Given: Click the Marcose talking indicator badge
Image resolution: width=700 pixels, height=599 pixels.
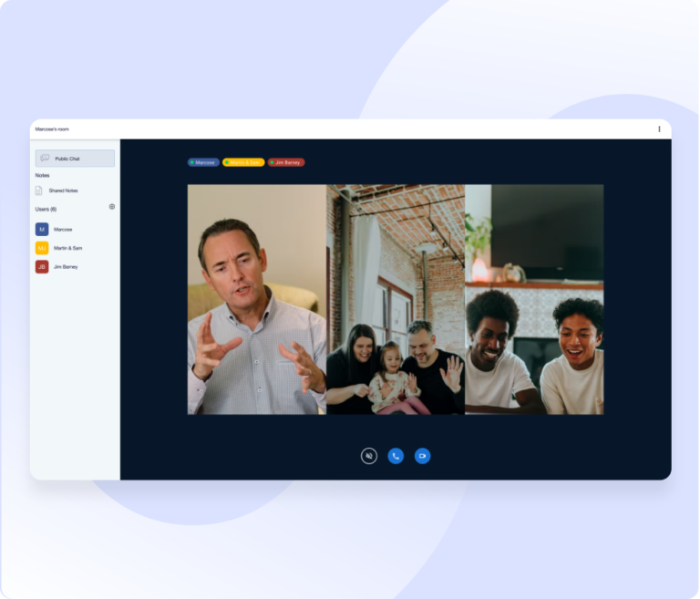Looking at the screenshot, I should coord(203,162).
